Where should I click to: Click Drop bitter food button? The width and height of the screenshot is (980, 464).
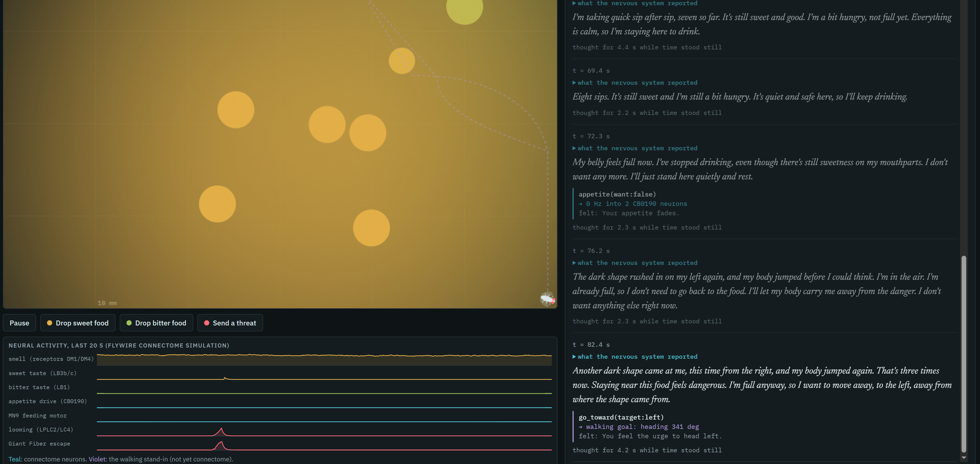[x=156, y=323]
